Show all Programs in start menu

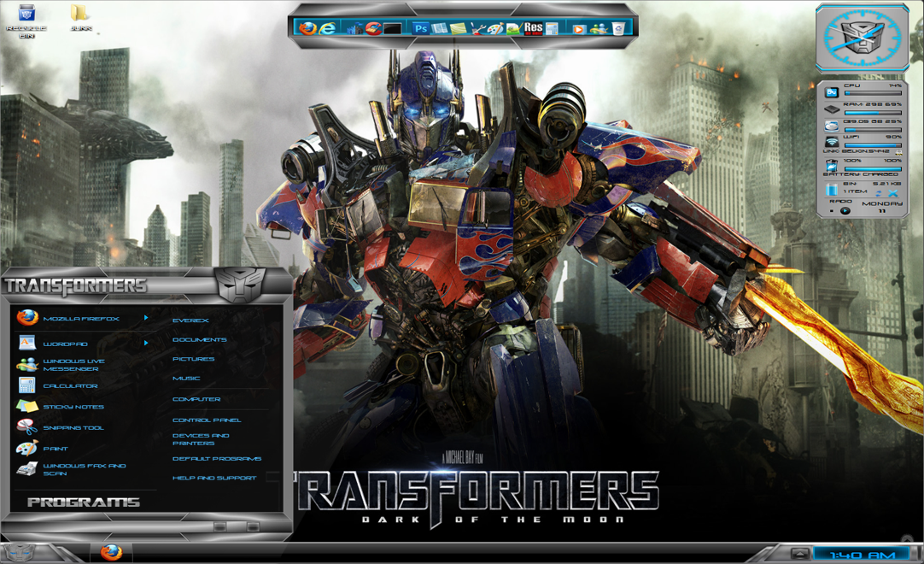[x=83, y=502]
